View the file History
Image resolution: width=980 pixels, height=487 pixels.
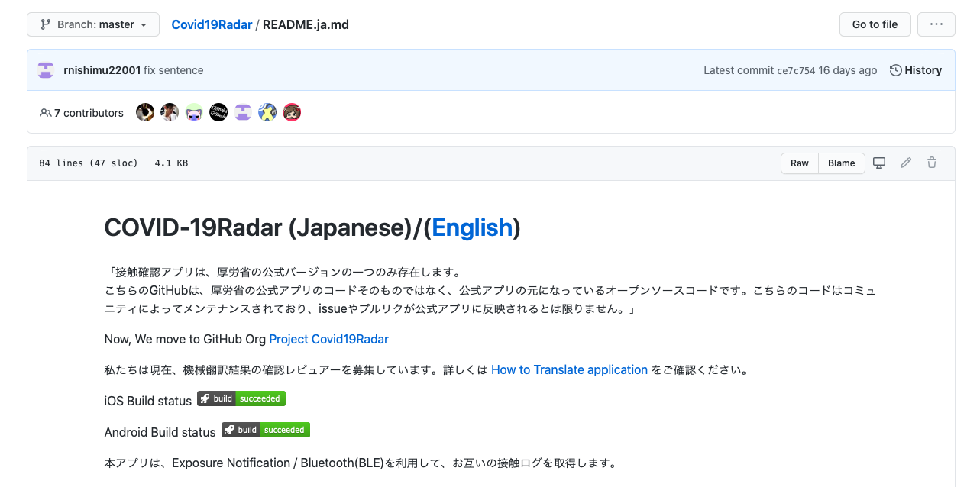(916, 70)
